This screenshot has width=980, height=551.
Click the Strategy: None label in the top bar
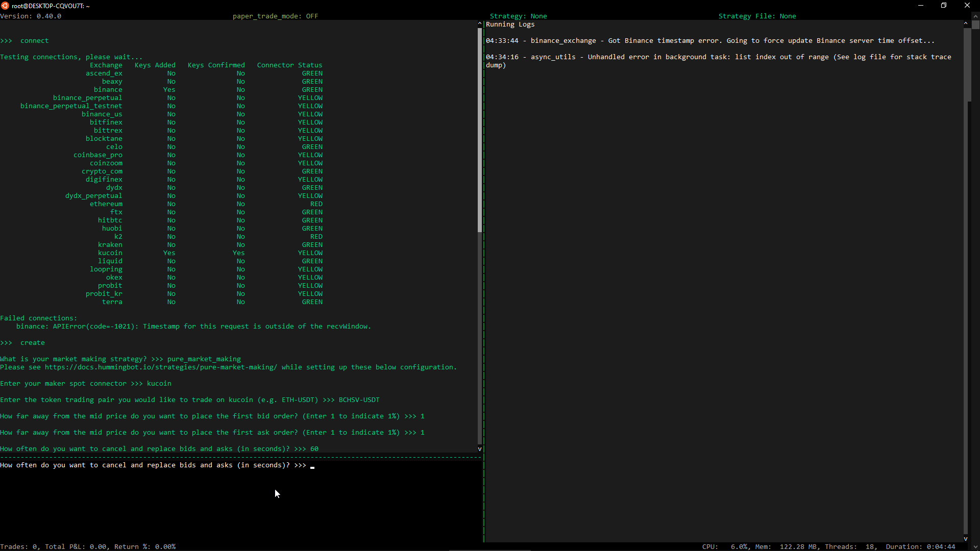click(519, 16)
